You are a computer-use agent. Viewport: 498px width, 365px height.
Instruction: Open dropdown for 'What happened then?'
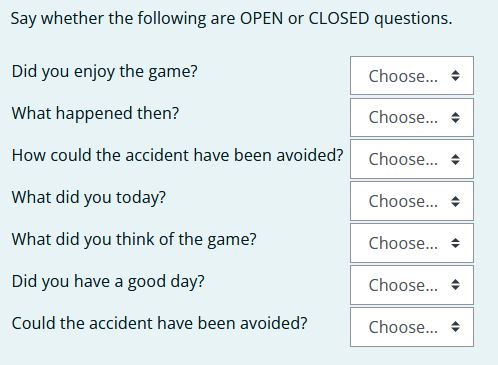[412, 117]
